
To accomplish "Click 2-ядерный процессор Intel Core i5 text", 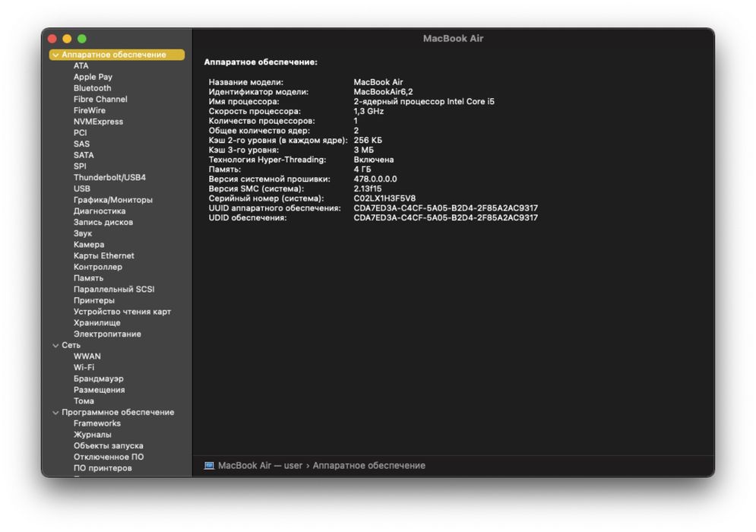I will 424,101.
